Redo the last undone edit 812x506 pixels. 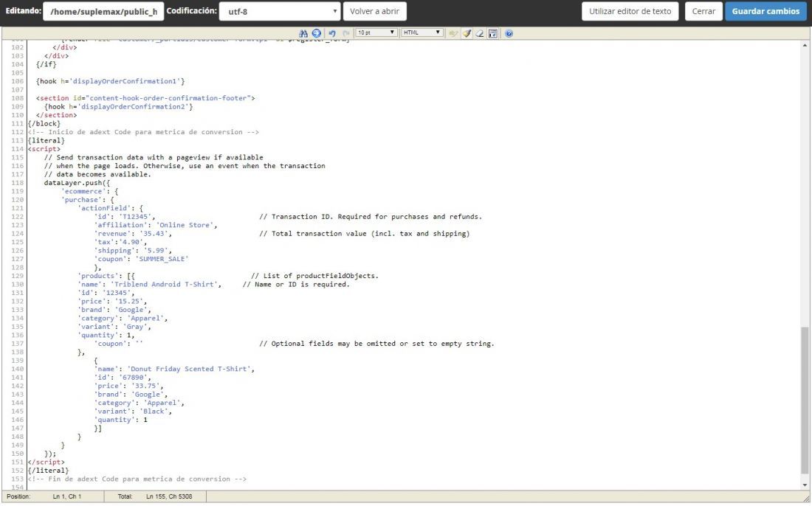[345, 33]
